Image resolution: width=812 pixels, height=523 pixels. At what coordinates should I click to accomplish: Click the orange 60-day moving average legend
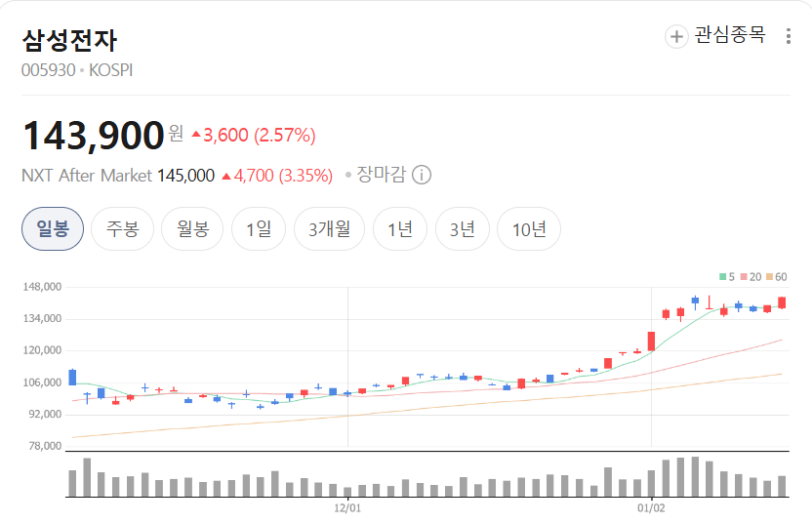[777, 277]
